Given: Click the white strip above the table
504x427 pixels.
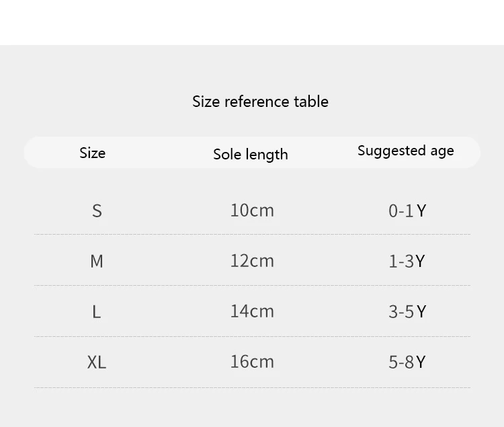Looking at the screenshot, I should click(x=252, y=22).
